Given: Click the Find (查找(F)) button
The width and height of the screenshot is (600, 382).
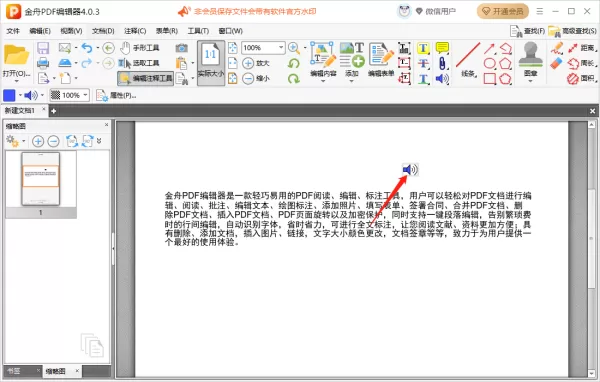Looking at the screenshot, I should (527, 31).
